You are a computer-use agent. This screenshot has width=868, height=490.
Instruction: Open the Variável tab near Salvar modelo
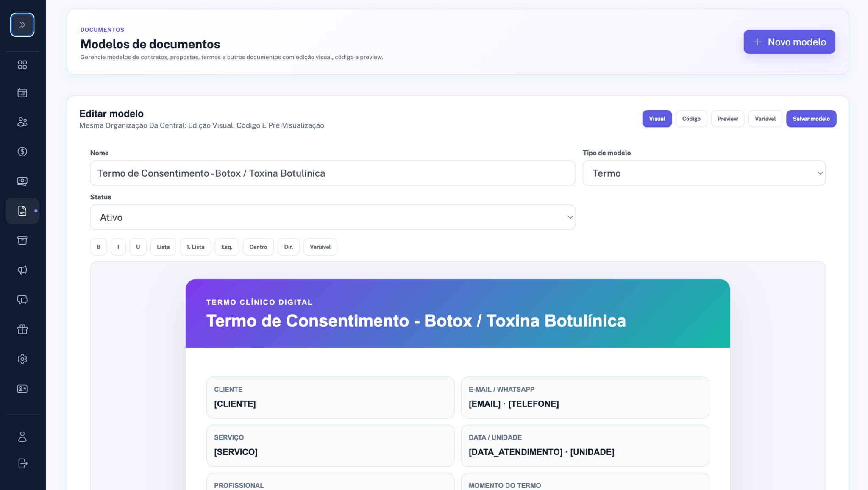(765, 119)
